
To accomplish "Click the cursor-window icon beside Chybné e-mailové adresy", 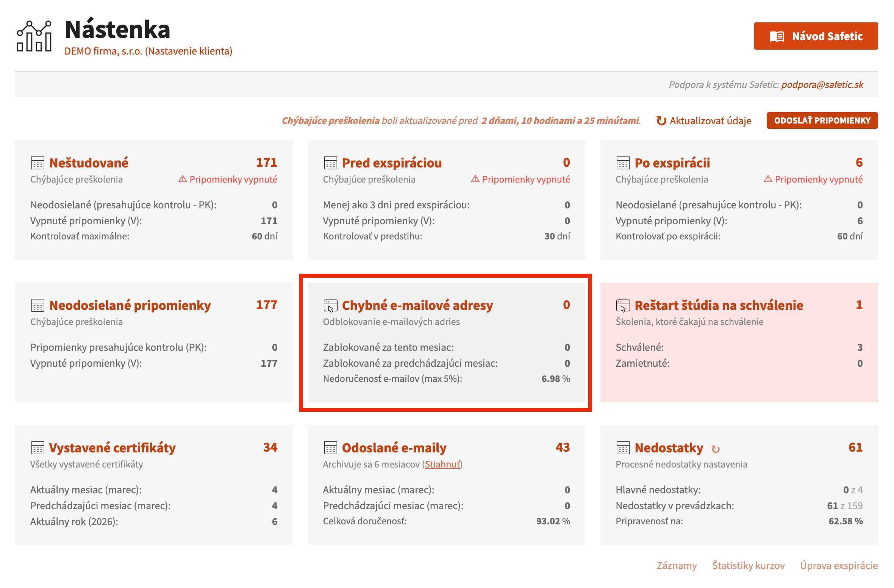I will coord(330,305).
